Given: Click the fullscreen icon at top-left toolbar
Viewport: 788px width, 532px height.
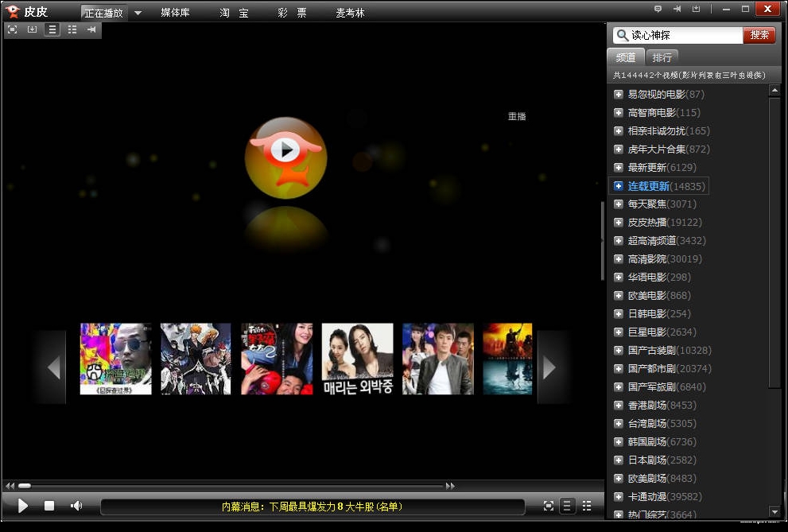Looking at the screenshot, I should pos(12,29).
